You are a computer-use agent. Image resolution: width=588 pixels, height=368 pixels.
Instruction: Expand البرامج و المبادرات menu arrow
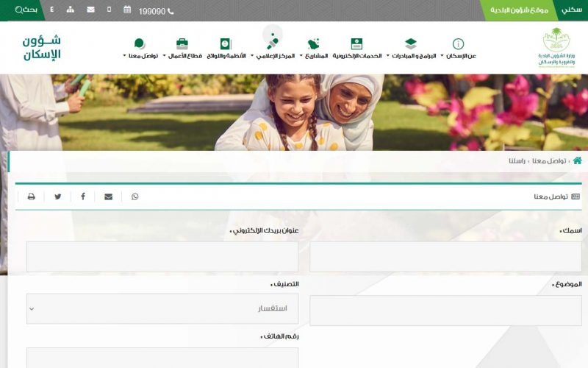point(388,56)
